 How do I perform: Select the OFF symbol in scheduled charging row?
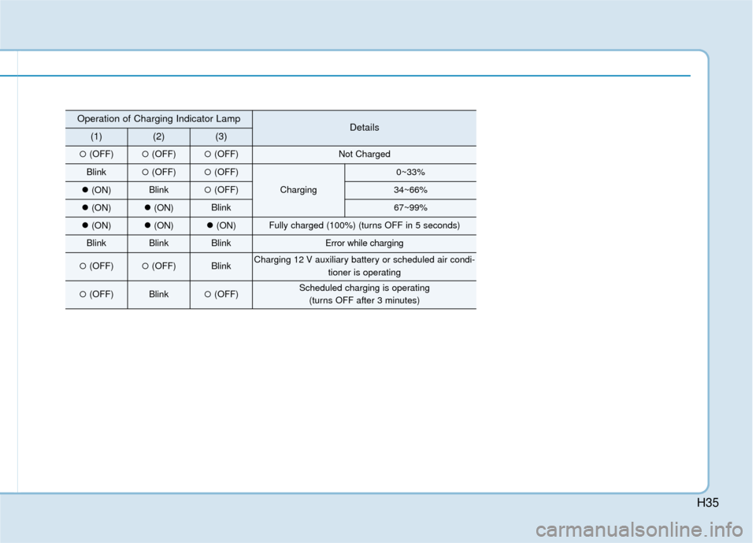click(83, 294)
